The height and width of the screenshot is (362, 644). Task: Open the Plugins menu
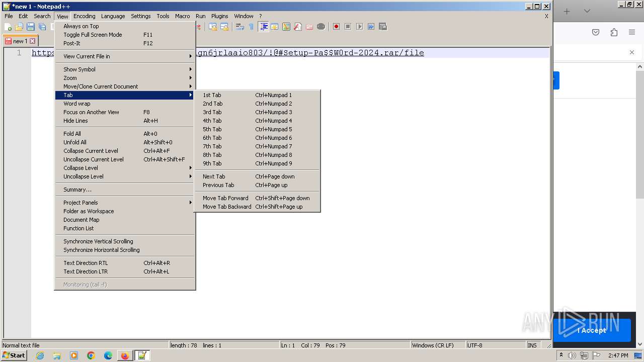point(219,16)
